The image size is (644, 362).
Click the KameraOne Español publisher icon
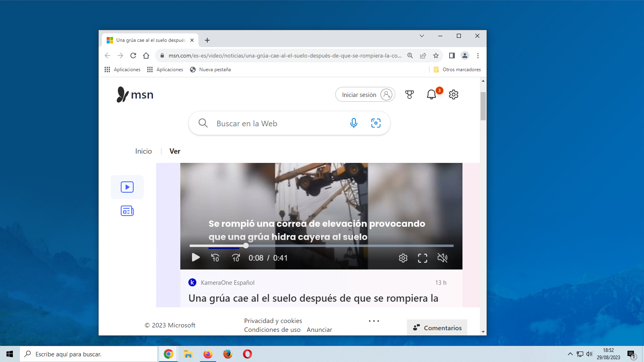tap(192, 282)
